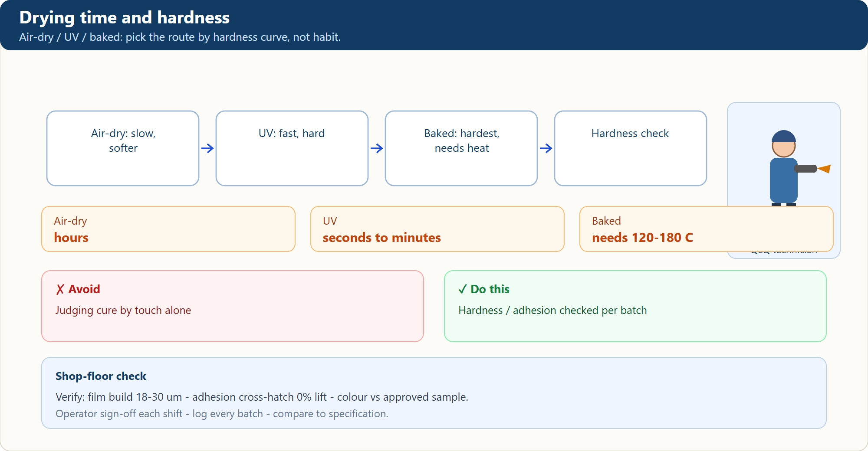This screenshot has height=451, width=868.
Task: Click the arrow pointing to the Hardness check box
Action: 546,148
